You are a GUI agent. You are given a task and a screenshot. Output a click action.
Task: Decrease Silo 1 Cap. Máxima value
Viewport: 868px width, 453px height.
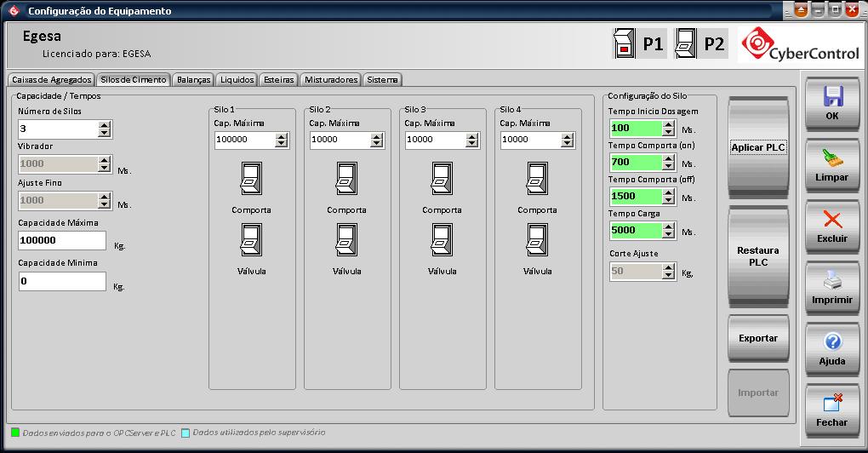click(282, 144)
